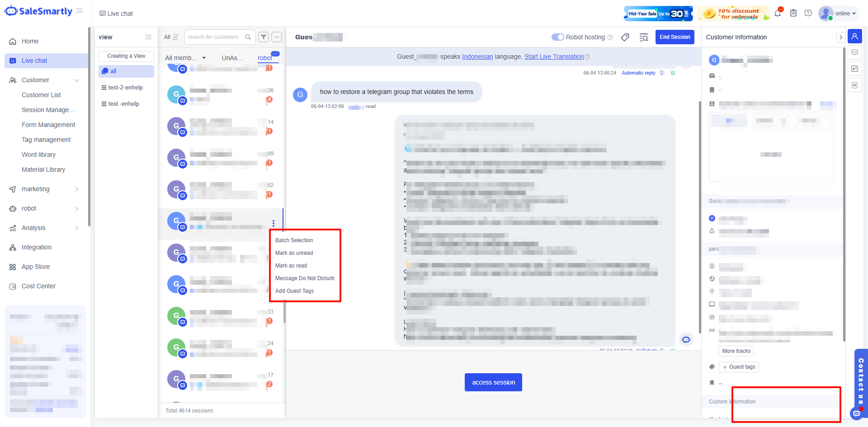This screenshot has width=868, height=427.
Task: Click the tag icon in chat header
Action: [625, 37]
